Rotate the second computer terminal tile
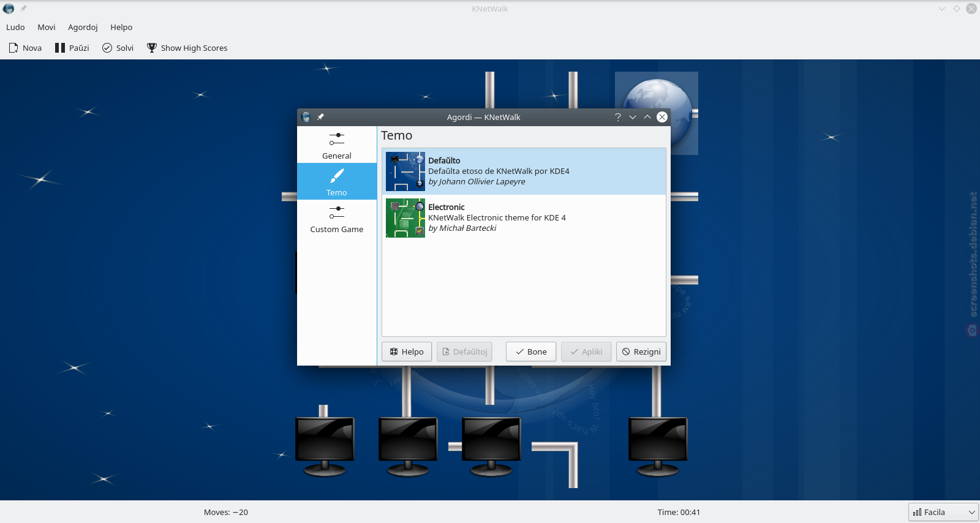This screenshot has height=523, width=980. click(x=408, y=446)
